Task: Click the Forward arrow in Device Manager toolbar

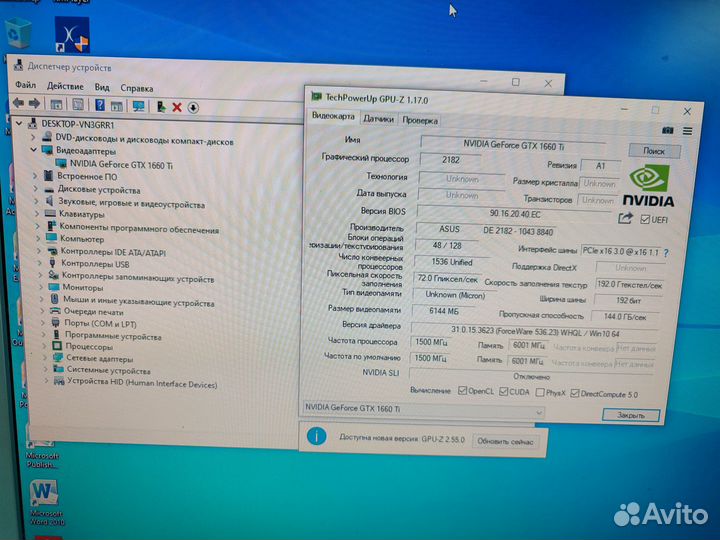Action: click(34, 104)
